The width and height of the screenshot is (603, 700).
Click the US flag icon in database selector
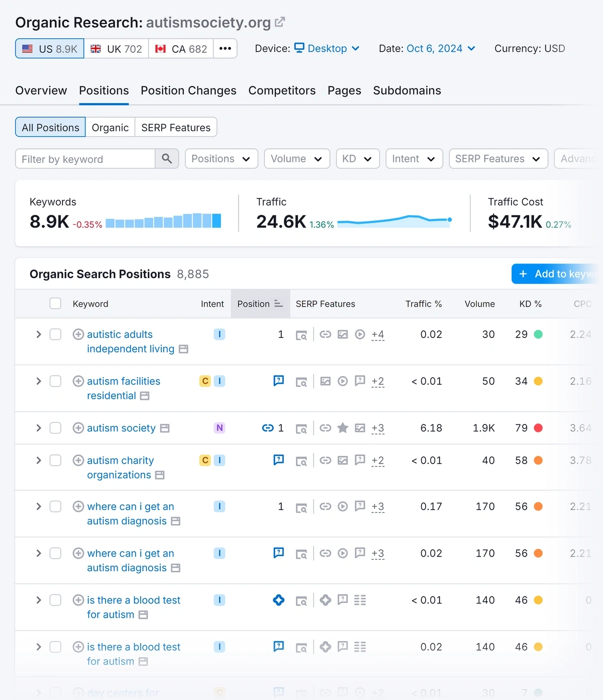click(x=28, y=49)
